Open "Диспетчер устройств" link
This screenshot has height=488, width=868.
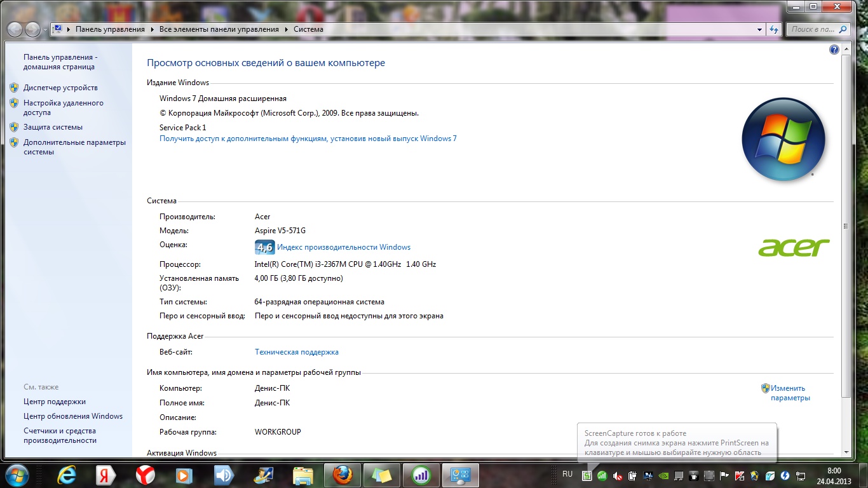pos(60,88)
